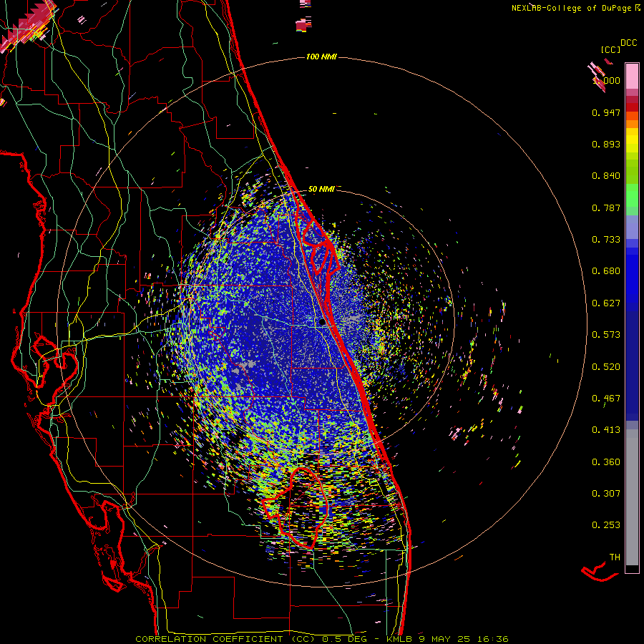Pick the pink color at top of scale
This screenshot has height=644, width=644.
click(632, 76)
